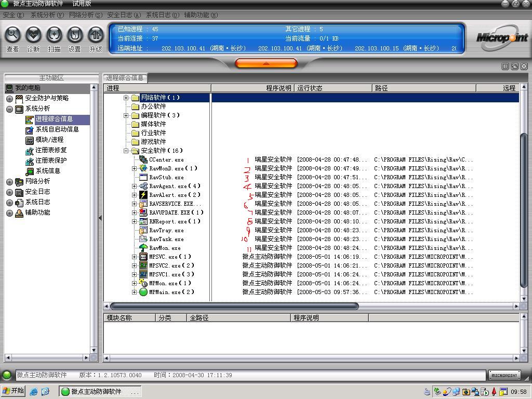
Task: Click the 微点主动防御软件 taskbar button
Action: [x=100, y=391]
